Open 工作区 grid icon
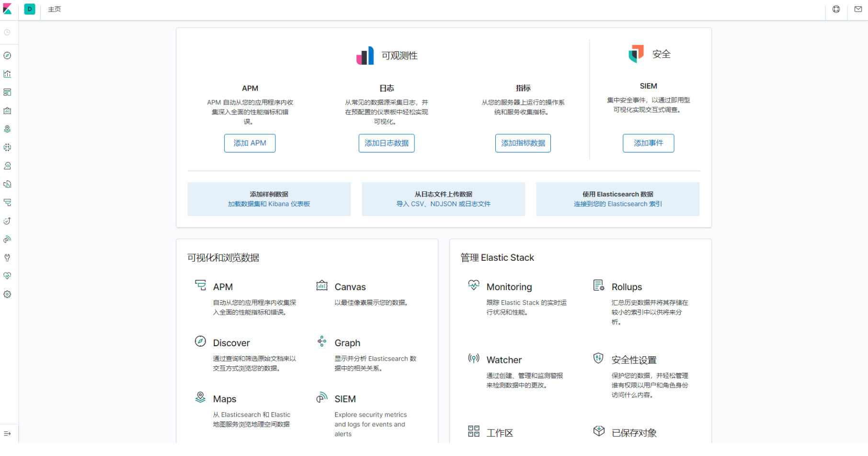 coord(474,431)
